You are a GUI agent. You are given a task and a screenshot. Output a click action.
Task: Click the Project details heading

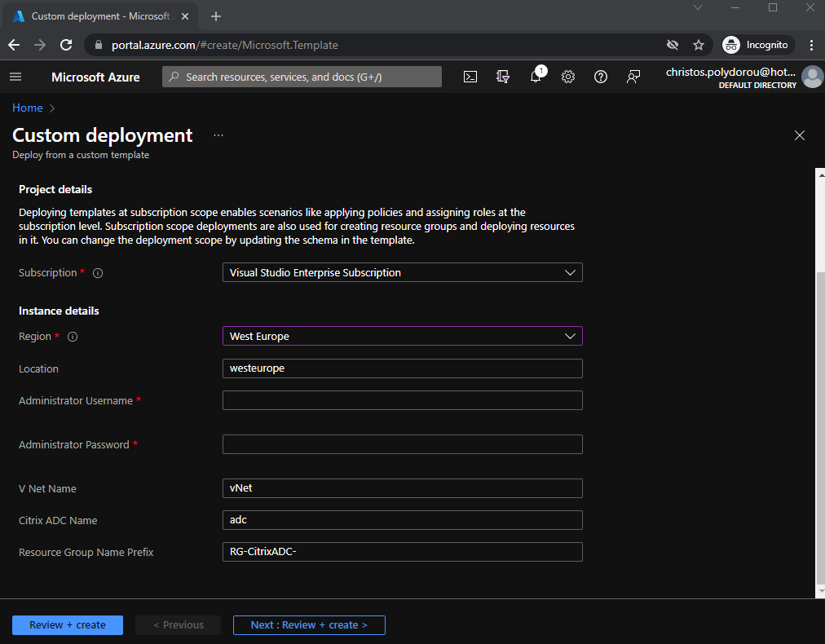[x=55, y=189]
